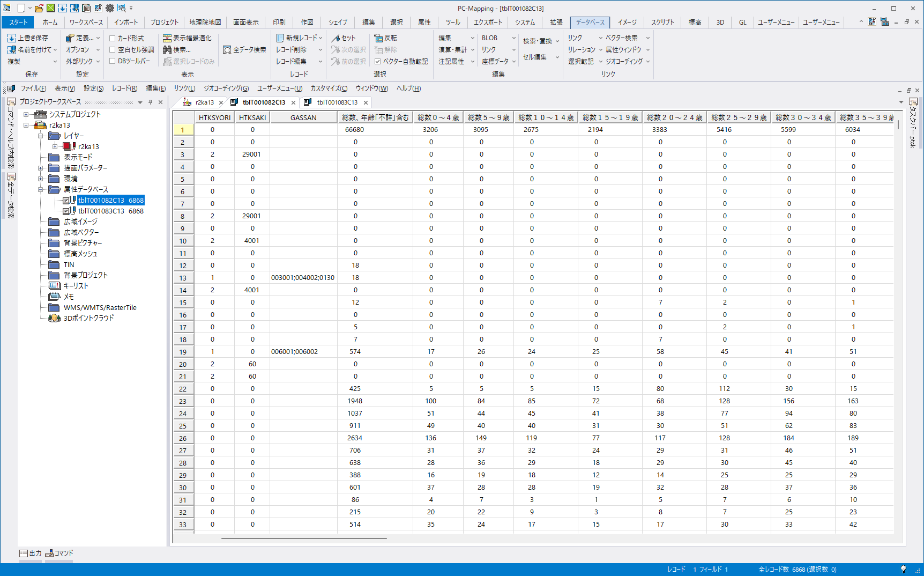This screenshot has height=576, width=924.
Task: Uncheck ベクター自動転記 checkbox
Action: point(378,62)
